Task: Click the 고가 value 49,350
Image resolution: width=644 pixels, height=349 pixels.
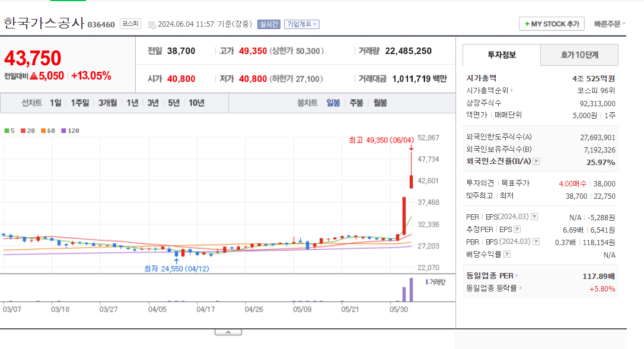Action: pyautogui.click(x=253, y=51)
